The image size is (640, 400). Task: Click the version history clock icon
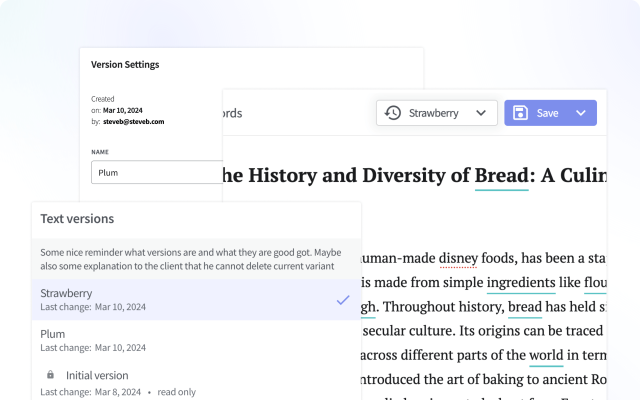pos(393,113)
